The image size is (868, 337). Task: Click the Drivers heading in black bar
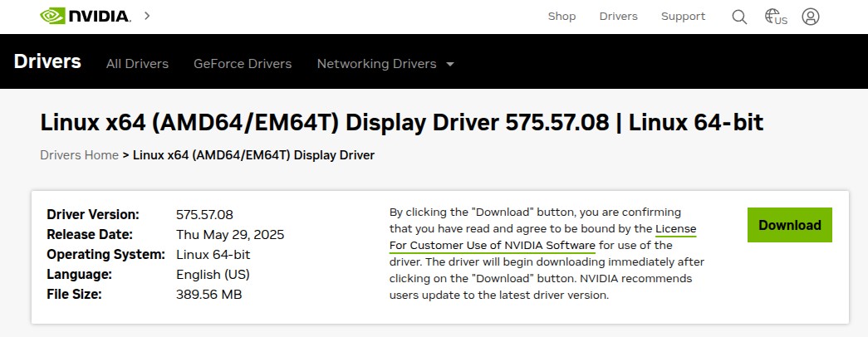pos(47,61)
